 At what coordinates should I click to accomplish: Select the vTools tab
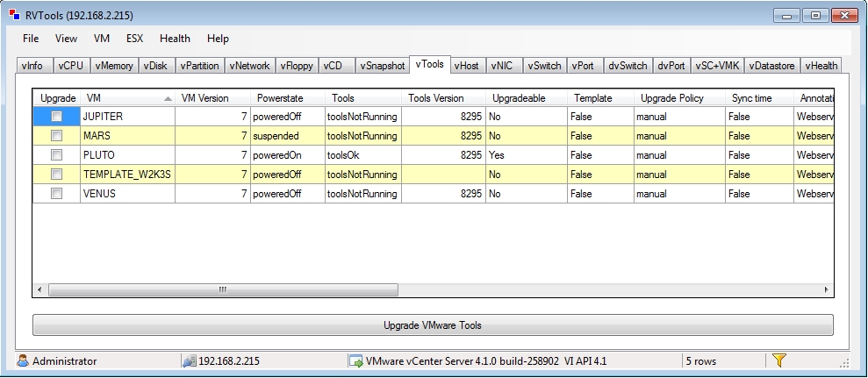coord(429,64)
